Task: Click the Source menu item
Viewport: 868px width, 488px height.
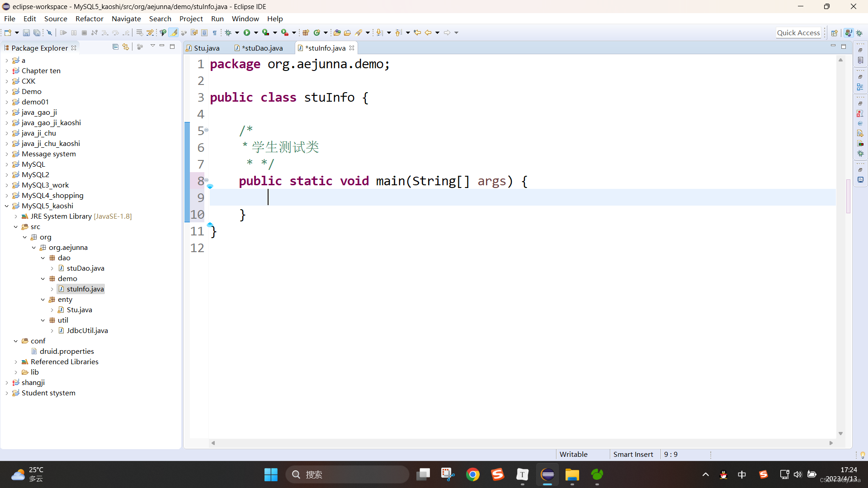Action: pos(55,19)
